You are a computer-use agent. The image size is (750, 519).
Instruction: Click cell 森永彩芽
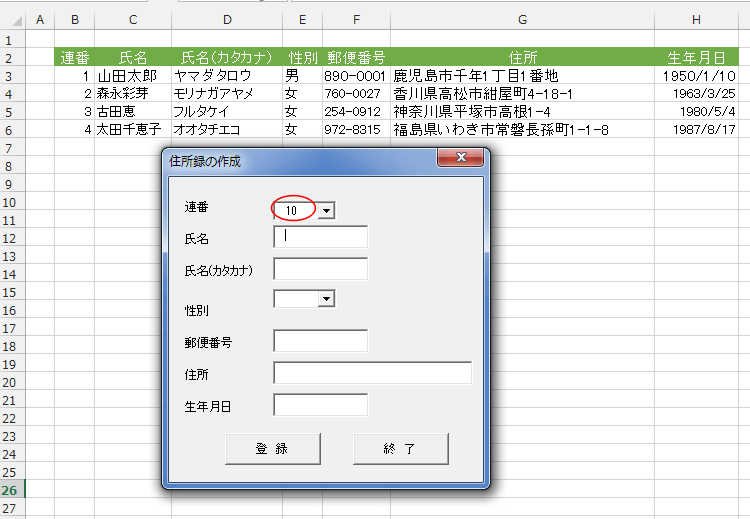[133, 93]
